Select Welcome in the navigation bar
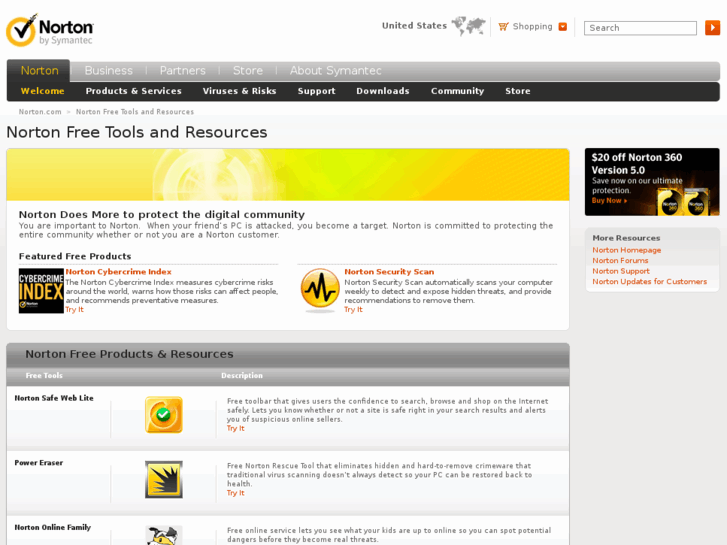This screenshot has height=545, width=727. pyautogui.click(x=43, y=91)
